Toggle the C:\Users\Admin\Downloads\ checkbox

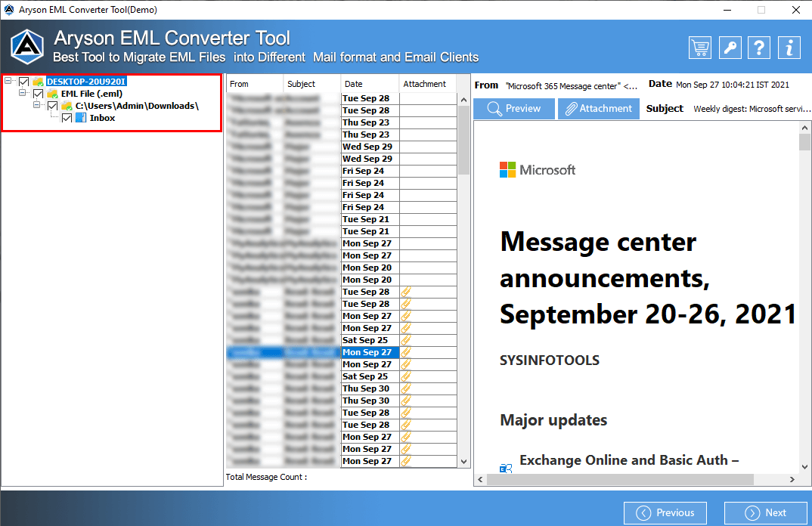pos(52,106)
